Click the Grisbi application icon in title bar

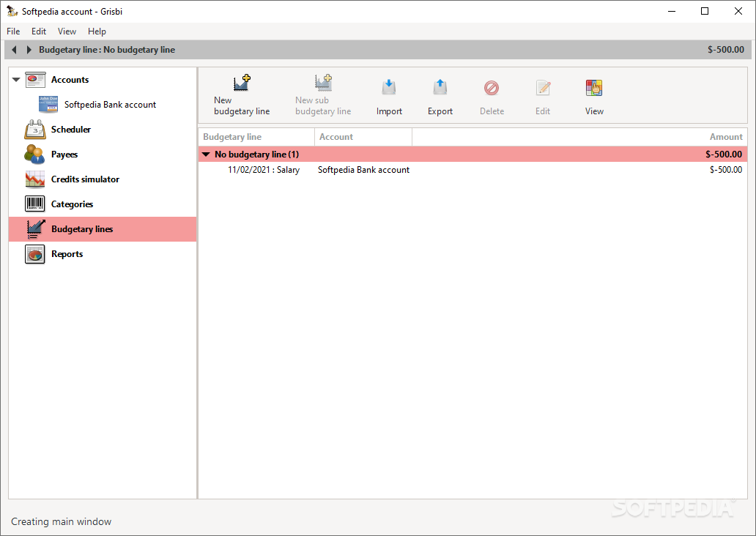(12, 10)
